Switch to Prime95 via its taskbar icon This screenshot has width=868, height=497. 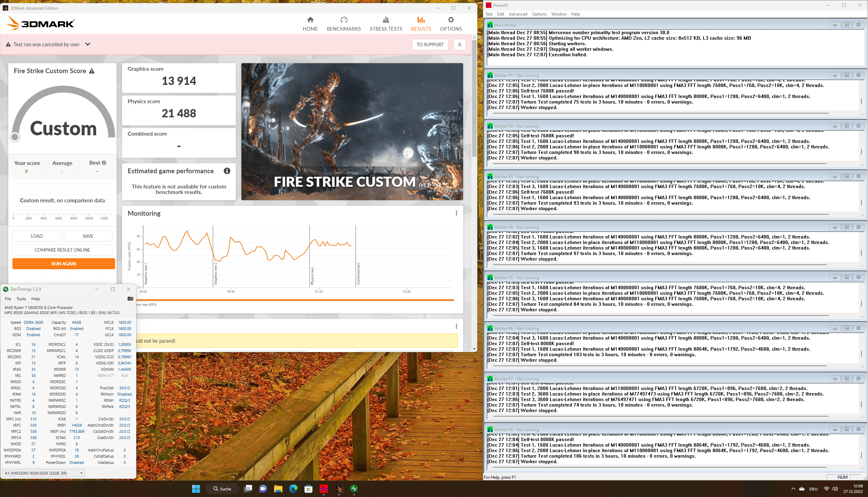coord(324,489)
